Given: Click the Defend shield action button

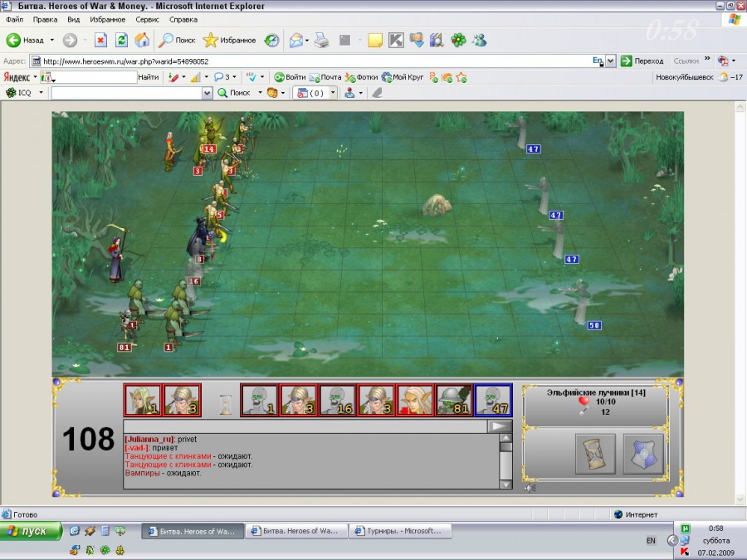Looking at the screenshot, I should 643,454.
